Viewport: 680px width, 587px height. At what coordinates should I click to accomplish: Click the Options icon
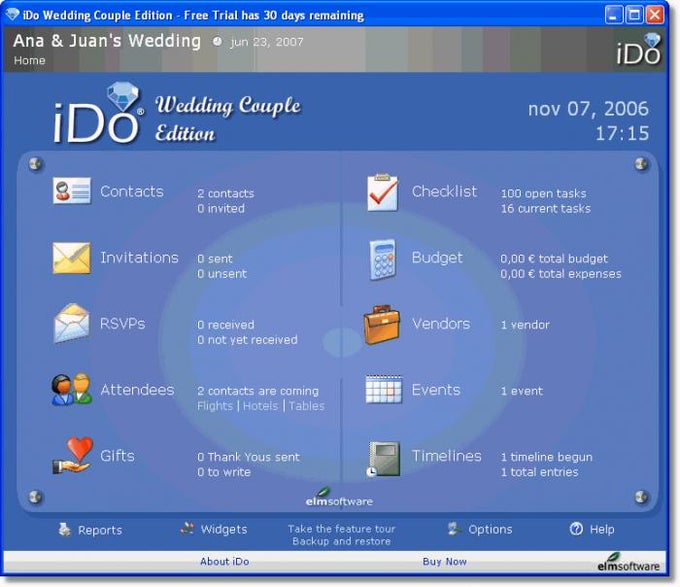pos(454,529)
